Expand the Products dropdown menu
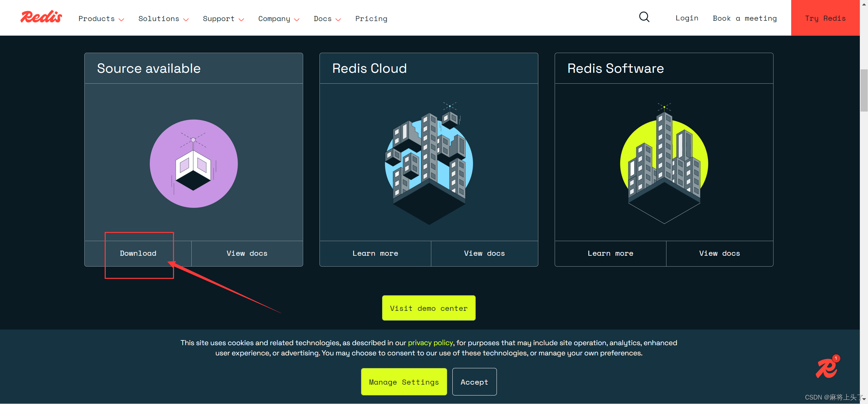 pos(100,18)
